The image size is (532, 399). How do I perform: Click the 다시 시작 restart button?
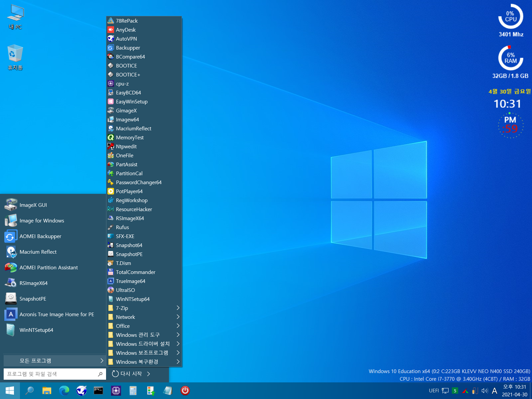coord(127,374)
